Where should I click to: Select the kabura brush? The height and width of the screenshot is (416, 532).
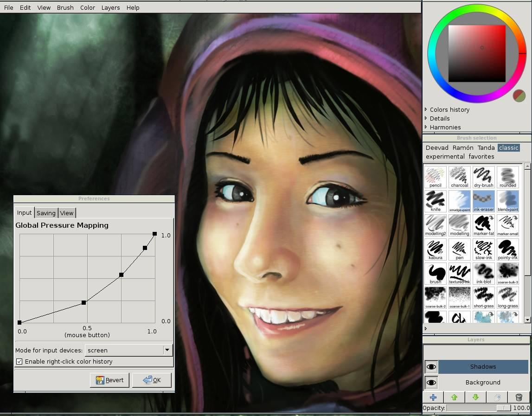(x=436, y=250)
